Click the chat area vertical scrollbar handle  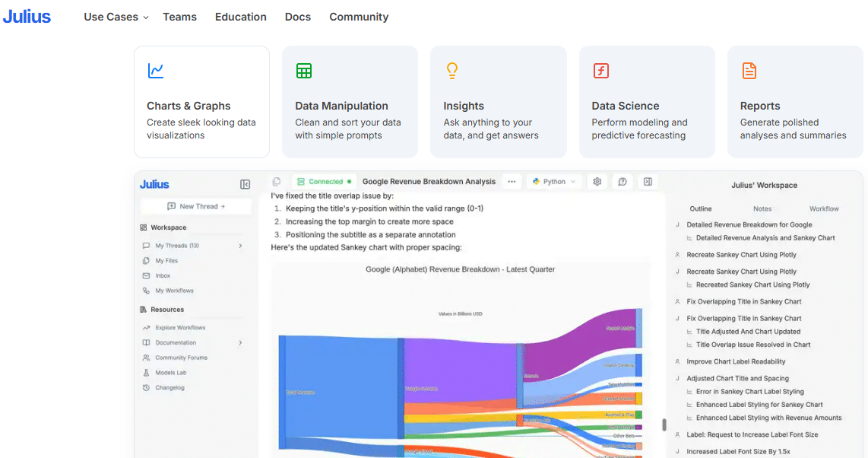(x=664, y=425)
